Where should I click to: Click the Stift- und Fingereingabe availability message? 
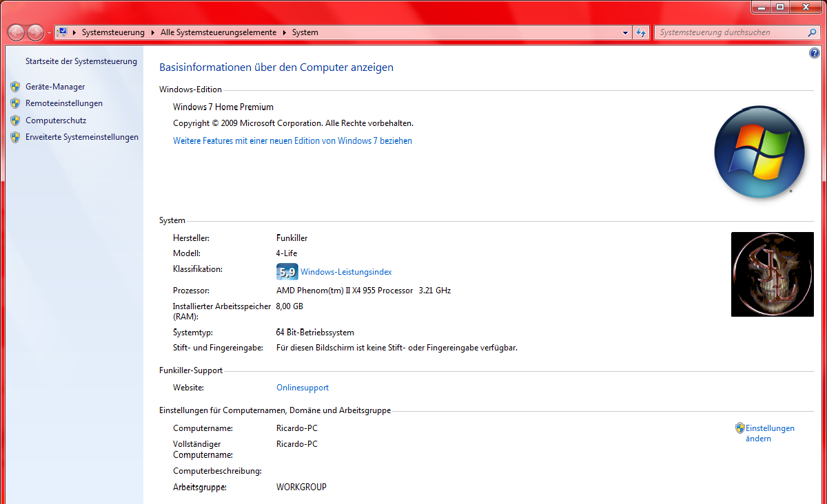(x=397, y=348)
